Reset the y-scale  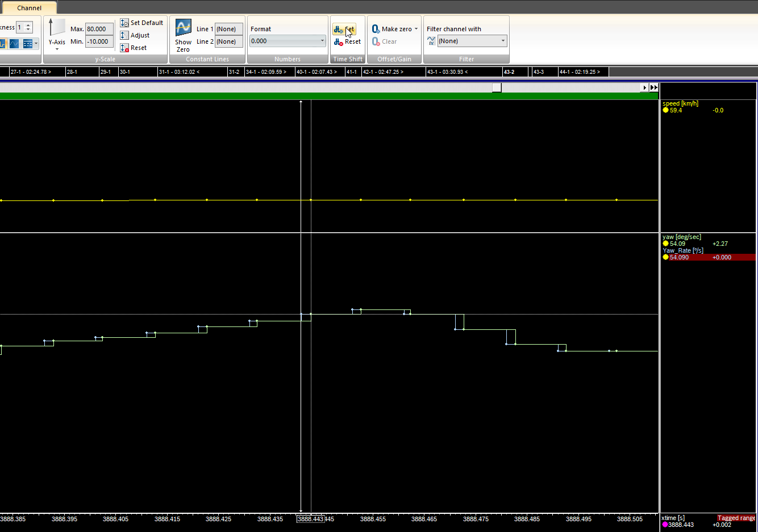[124, 48]
